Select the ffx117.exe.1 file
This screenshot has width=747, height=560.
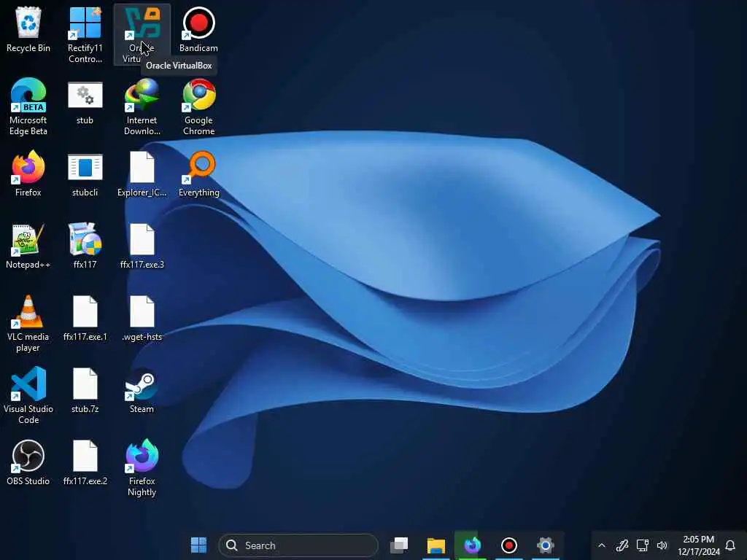point(85,319)
